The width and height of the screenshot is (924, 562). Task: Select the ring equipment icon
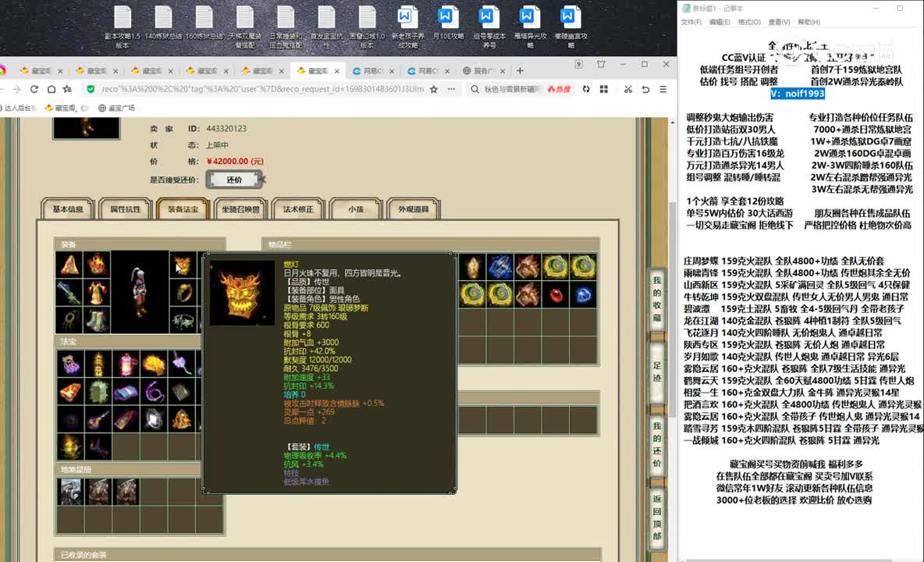click(x=183, y=293)
